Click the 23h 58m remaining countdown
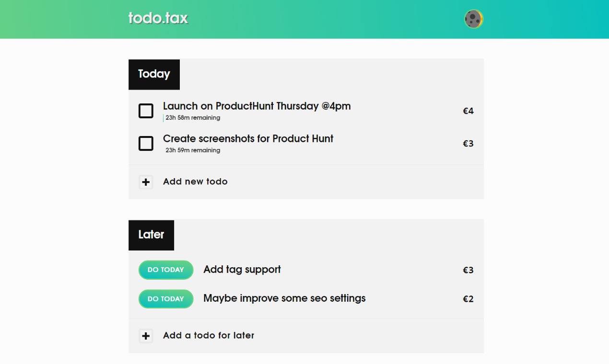This screenshot has width=609, height=364. (x=192, y=117)
